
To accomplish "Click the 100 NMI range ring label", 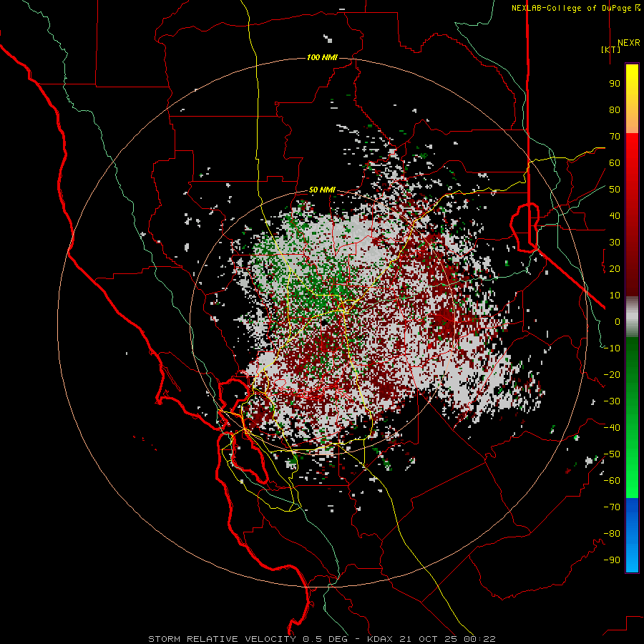I will [x=322, y=57].
